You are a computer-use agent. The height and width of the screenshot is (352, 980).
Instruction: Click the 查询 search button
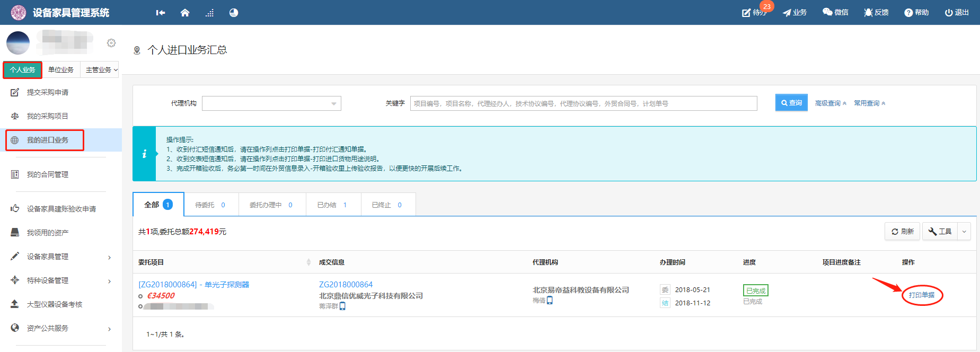click(791, 103)
